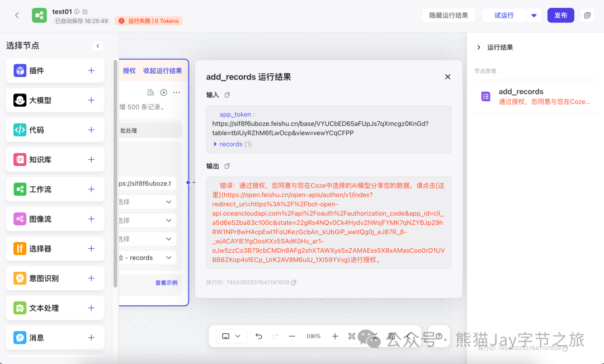The height and width of the screenshot is (364, 604).
Task: Copy the 输入 content
Action: [x=227, y=94]
